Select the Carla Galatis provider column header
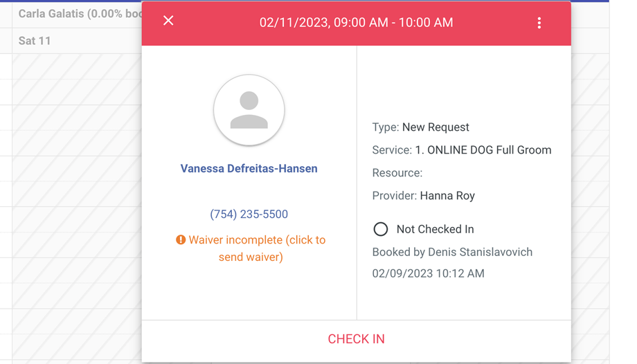Image resolution: width=637 pixels, height=364 pixels. pos(80,14)
